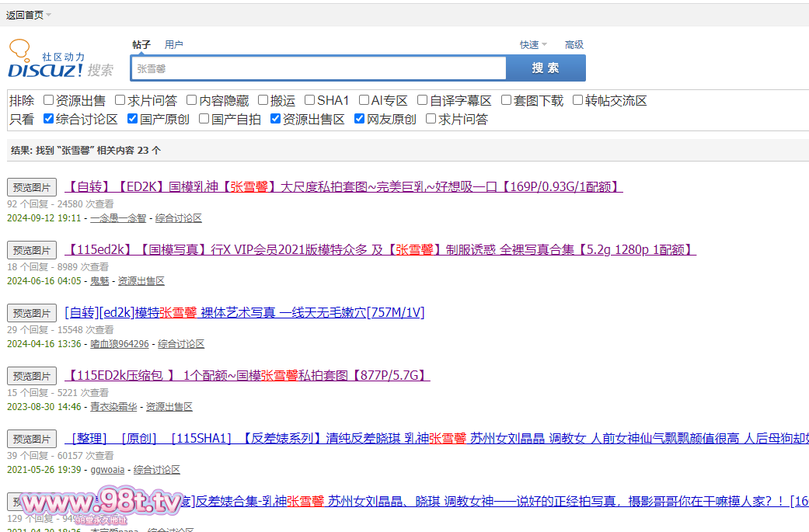Screen dimensions: 809x532
Task: Check the 国产自拍 filter checkbox
Action: click(x=204, y=119)
